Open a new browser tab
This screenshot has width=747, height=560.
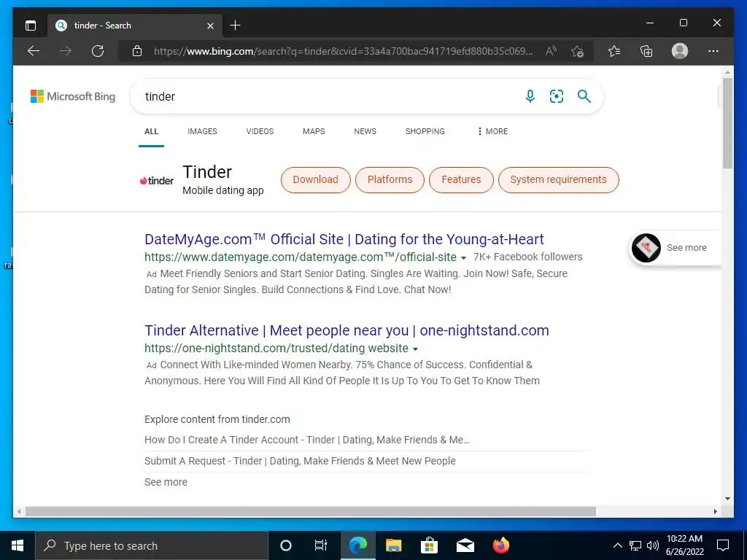tap(235, 26)
